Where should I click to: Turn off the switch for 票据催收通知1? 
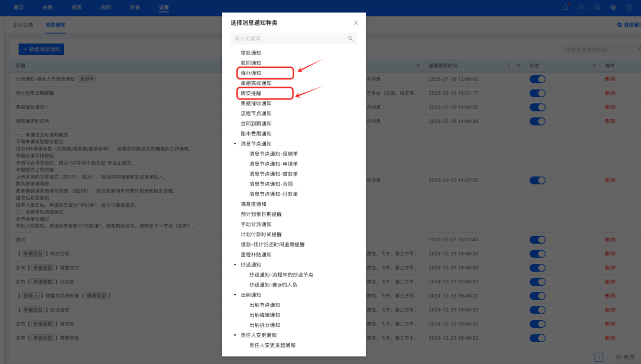[537, 107]
